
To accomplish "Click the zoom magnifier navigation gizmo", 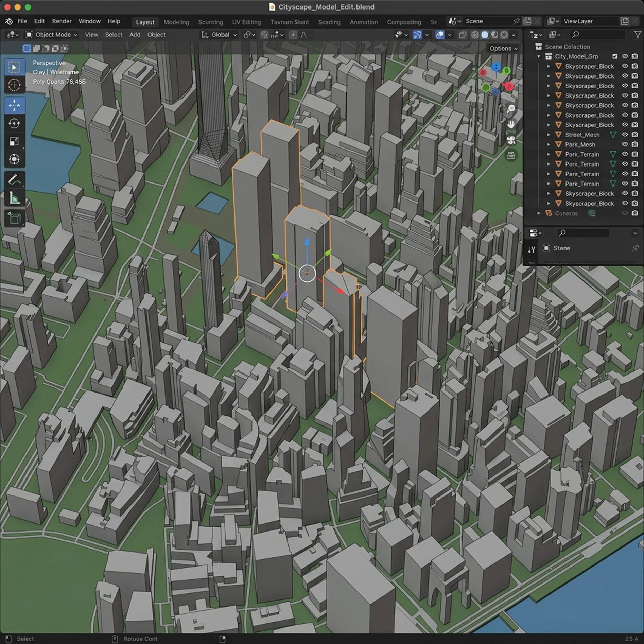I will (x=511, y=109).
